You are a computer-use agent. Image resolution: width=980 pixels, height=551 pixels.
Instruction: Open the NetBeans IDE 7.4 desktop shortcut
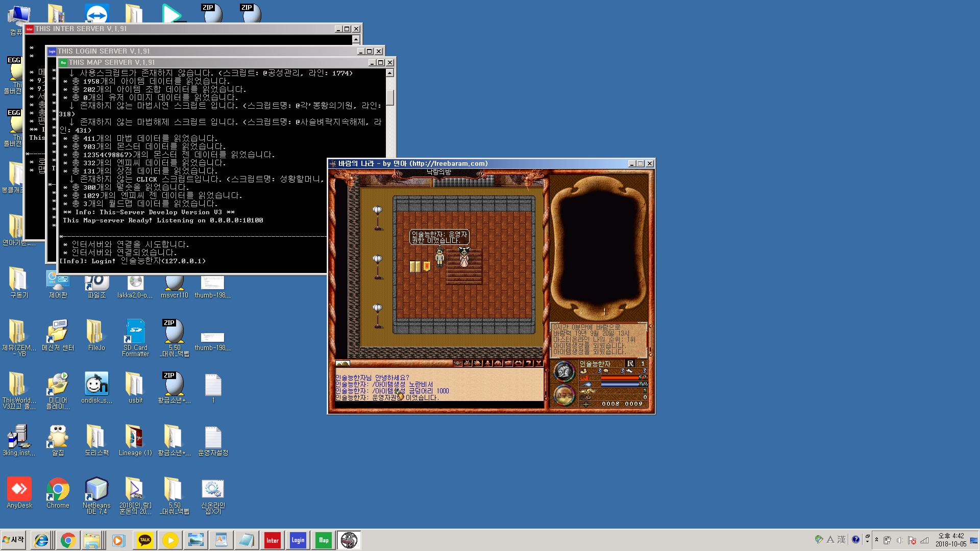click(96, 496)
